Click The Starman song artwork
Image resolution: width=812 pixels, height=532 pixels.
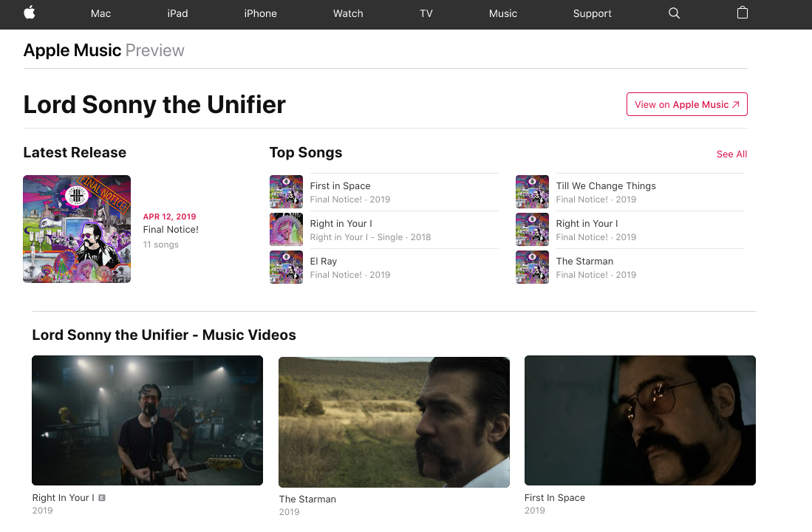click(x=532, y=267)
